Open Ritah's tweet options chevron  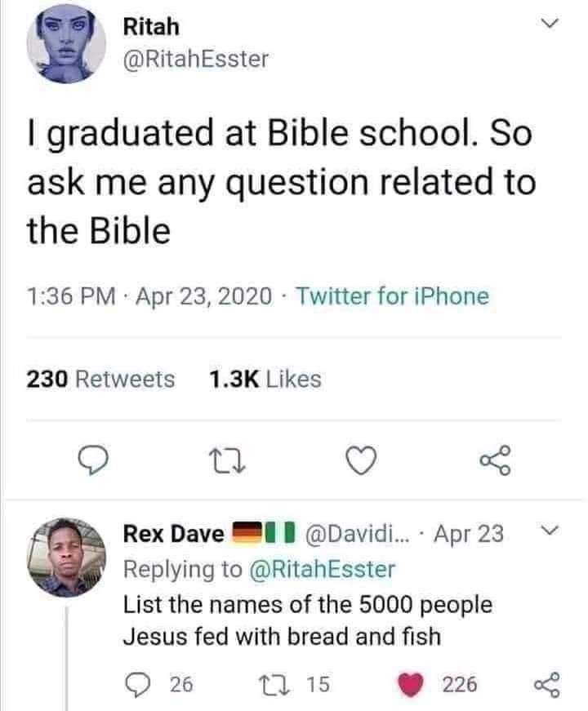click(x=552, y=26)
